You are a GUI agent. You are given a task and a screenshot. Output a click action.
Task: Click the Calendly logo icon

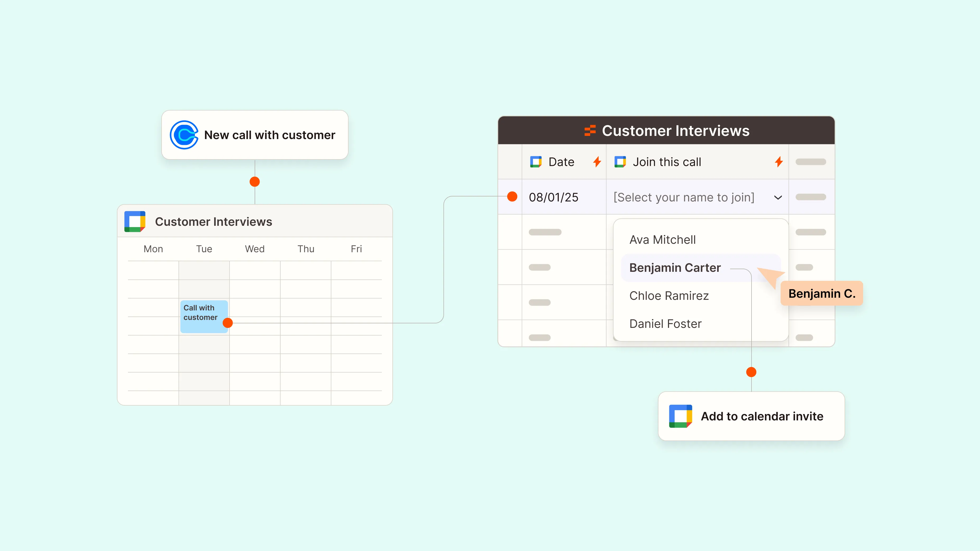coord(184,135)
